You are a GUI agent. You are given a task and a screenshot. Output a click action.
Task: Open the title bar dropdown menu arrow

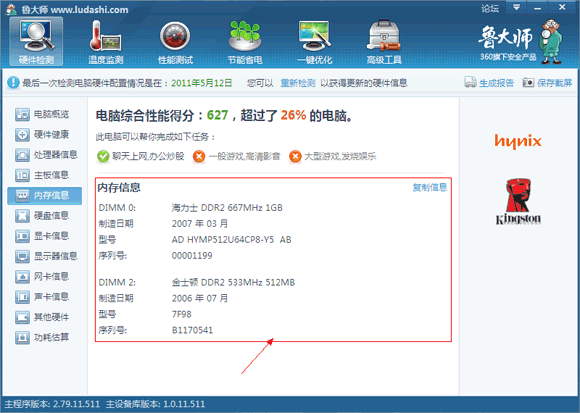click(516, 7)
